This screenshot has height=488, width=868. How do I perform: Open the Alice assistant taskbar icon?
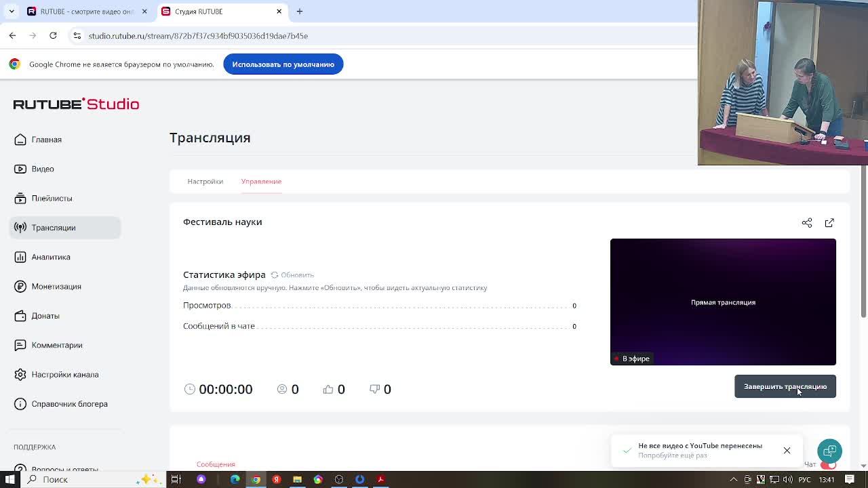coord(201,479)
